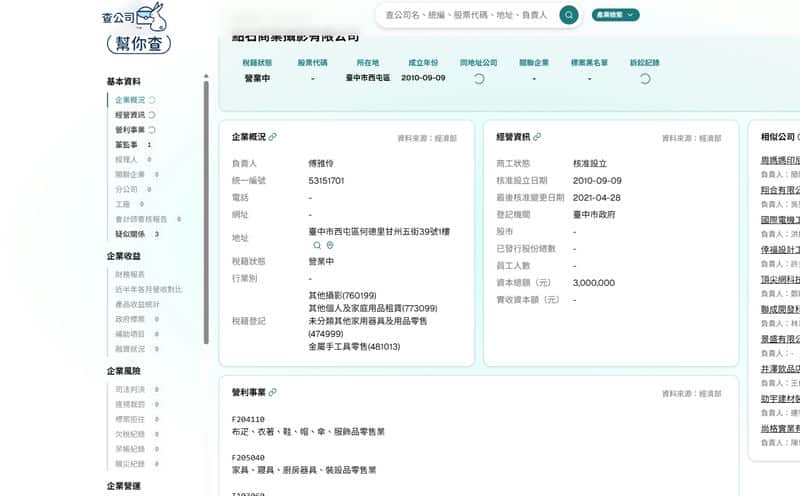Select 經理人 in the sidebar
Screen dimensions: 800x496
coord(126,160)
